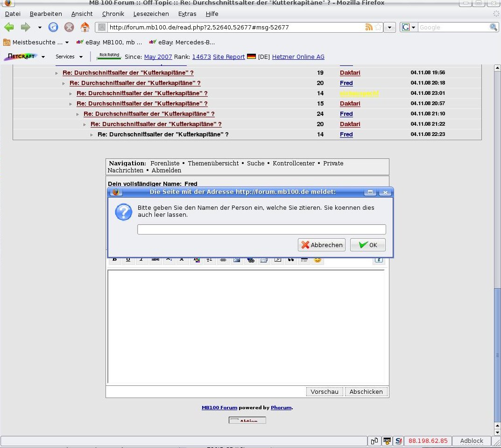Open the Chronik menu
Screen dimensions: 501x448
[x=113, y=14]
